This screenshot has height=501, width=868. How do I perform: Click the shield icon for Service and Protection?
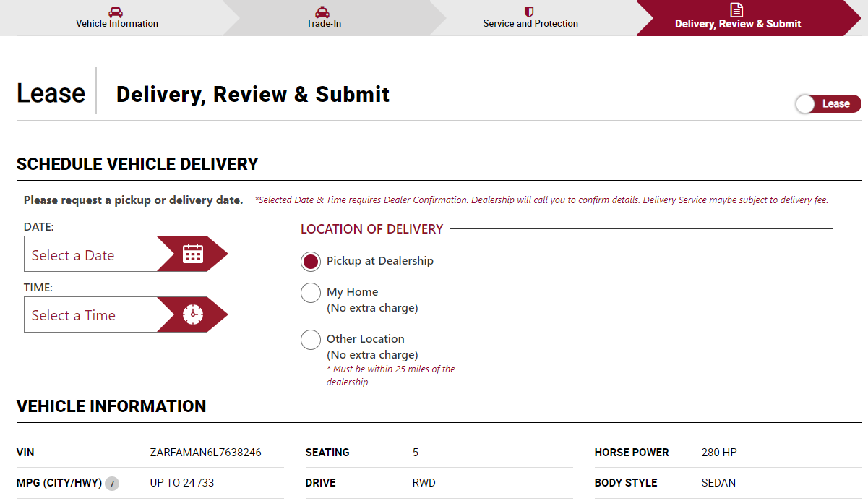pos(529,12)
